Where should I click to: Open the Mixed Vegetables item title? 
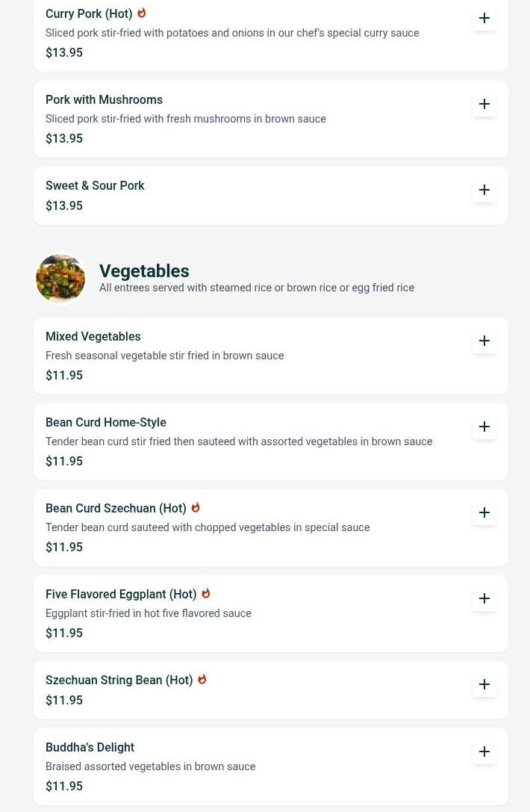[93, 337]
